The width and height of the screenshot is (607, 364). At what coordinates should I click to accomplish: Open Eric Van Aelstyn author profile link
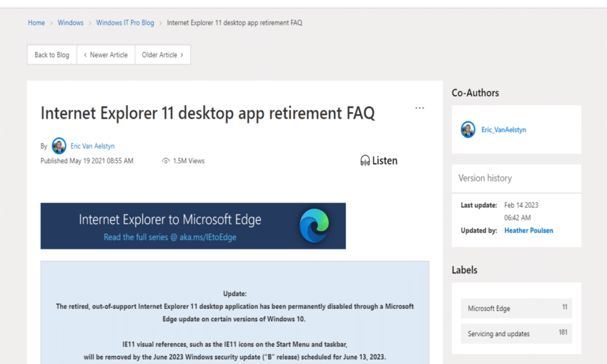pos(93,146)
